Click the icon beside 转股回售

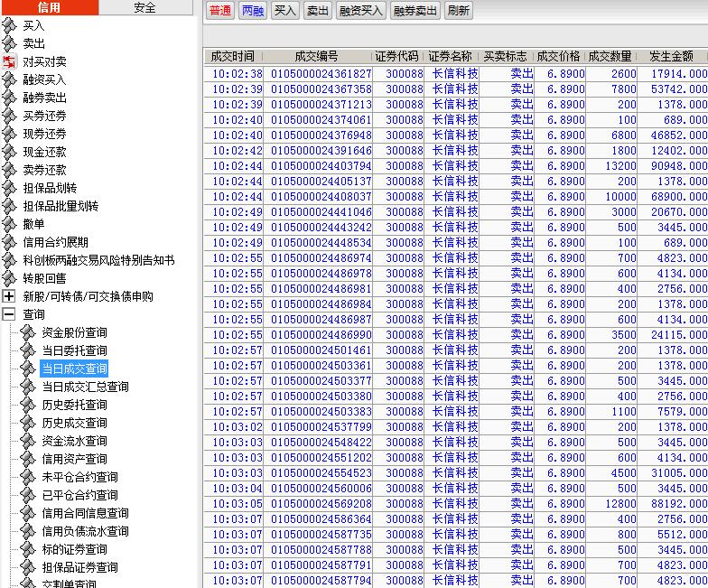(9, 278)
